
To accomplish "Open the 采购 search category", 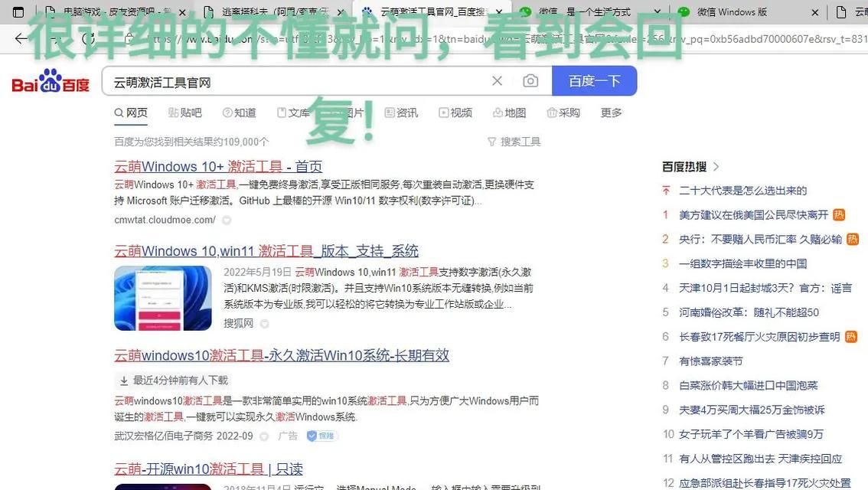I will point(563,113).
